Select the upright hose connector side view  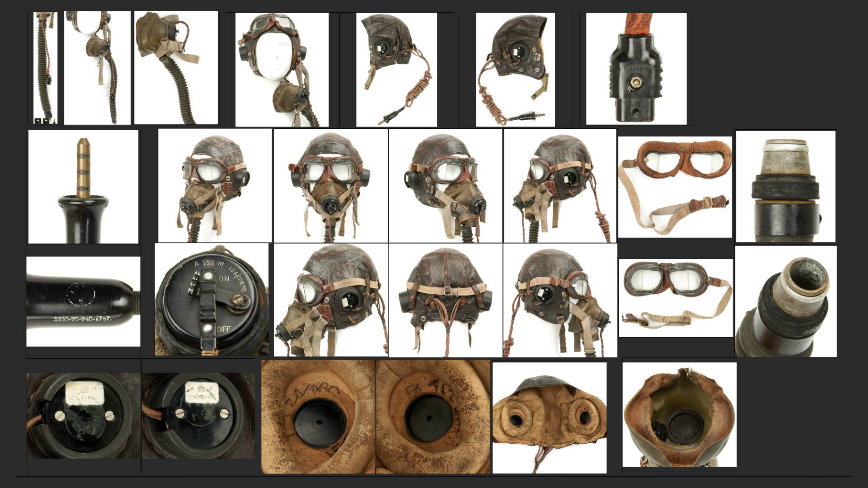pos(785,187)
